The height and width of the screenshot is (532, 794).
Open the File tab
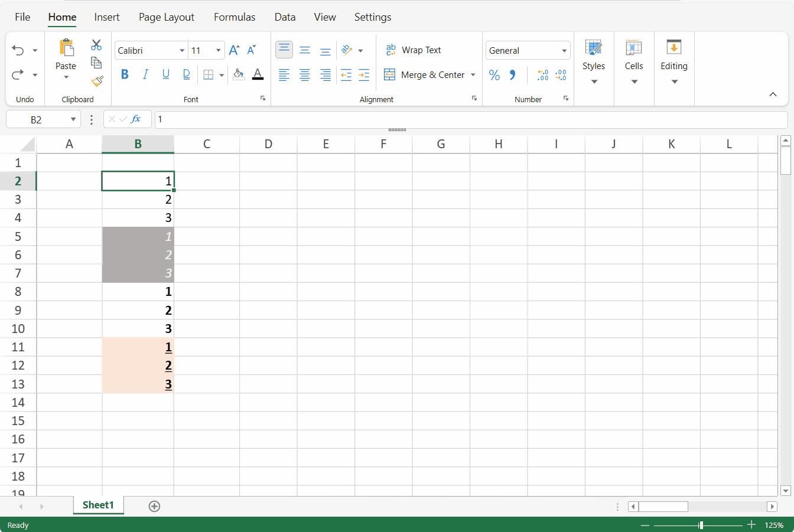click(x=22, y=17)
